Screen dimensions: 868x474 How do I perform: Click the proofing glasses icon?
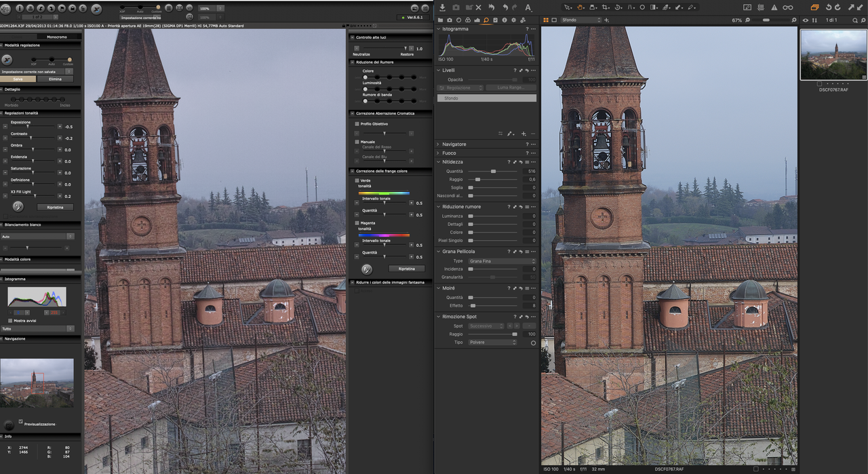point(788,7)
